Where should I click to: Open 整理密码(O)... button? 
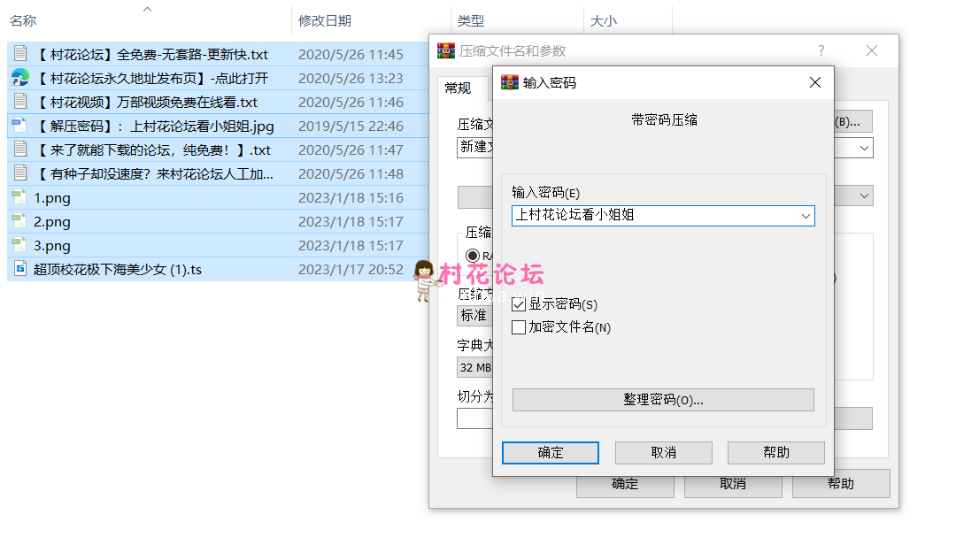coord(663,400)
